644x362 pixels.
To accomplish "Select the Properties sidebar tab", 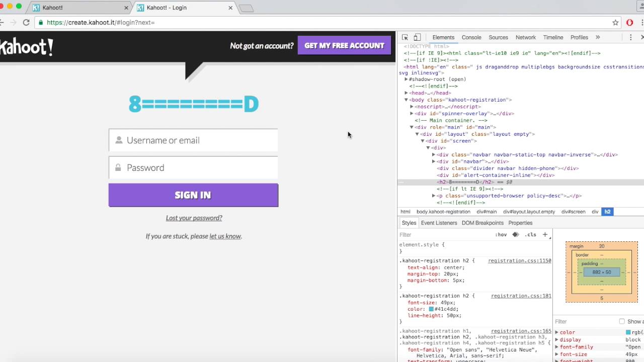I will click(520, 223).
